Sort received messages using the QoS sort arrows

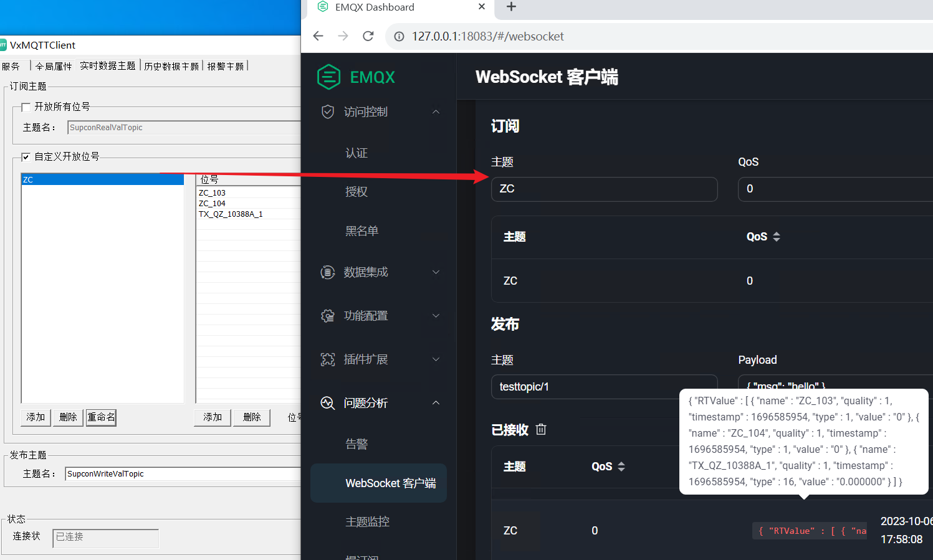(621, 467)
